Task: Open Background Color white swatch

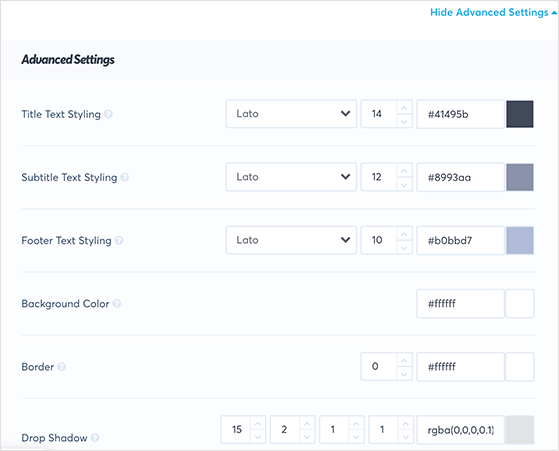Action: 520,303
